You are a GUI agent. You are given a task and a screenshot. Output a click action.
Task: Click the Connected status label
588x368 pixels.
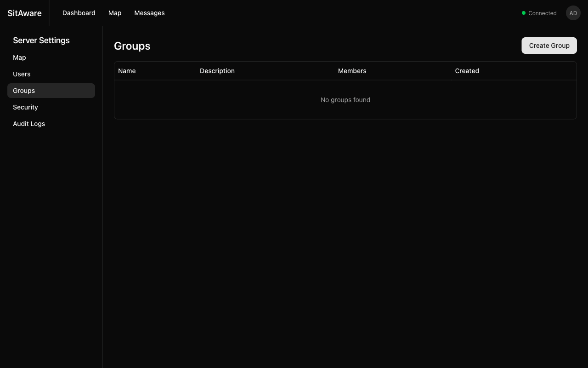click(x=542, y=13)
